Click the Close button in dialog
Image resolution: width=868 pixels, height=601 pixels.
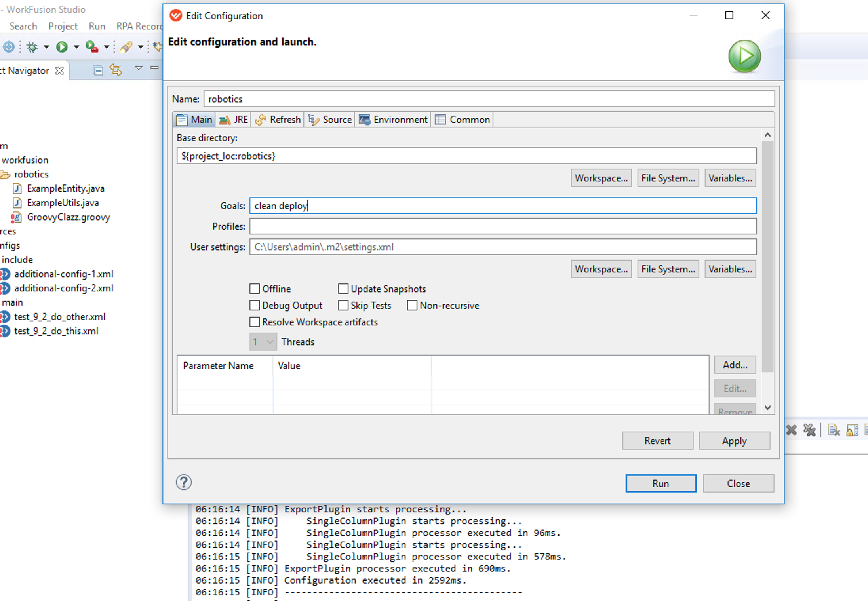739,483
